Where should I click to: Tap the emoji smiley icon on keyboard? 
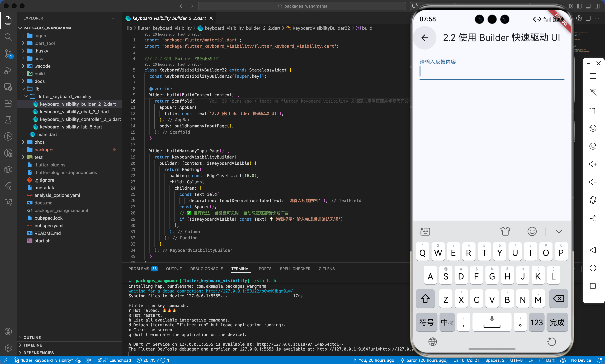[532, 231]
